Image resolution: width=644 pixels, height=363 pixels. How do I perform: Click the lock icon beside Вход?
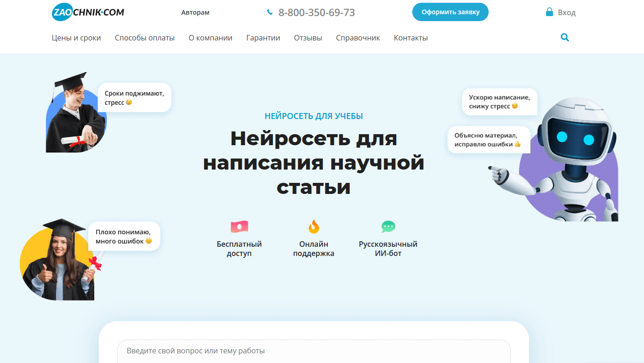coord(549,12)
